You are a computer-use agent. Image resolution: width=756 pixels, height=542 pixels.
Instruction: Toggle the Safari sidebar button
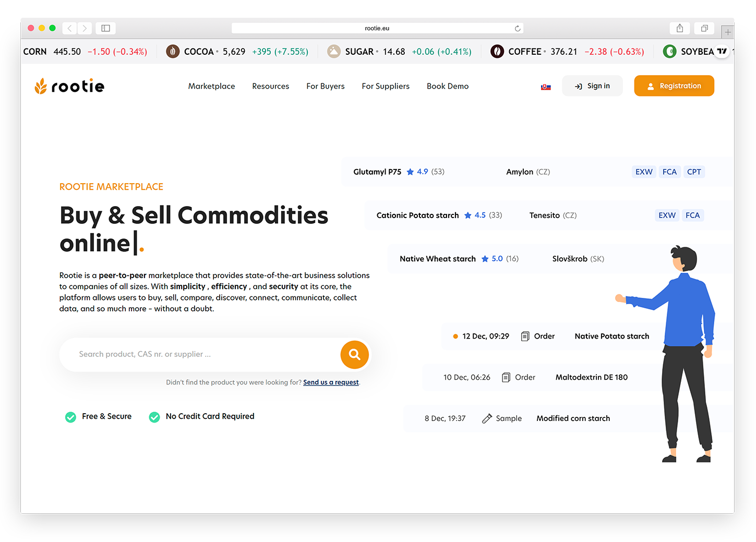105,28
